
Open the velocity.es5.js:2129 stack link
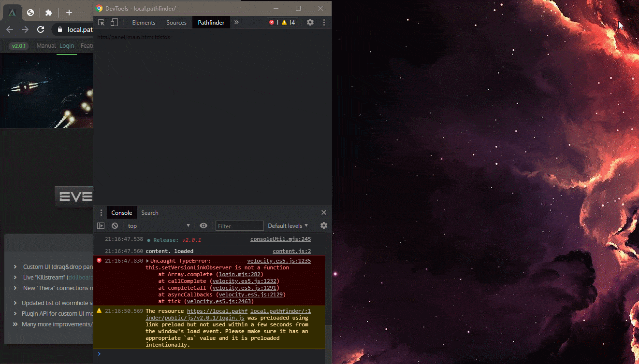[x=250, y=295]
